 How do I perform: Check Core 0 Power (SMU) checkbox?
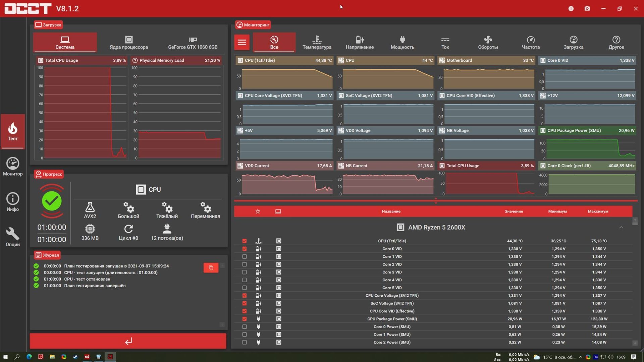pyautogui.click(x=245, y=327)
